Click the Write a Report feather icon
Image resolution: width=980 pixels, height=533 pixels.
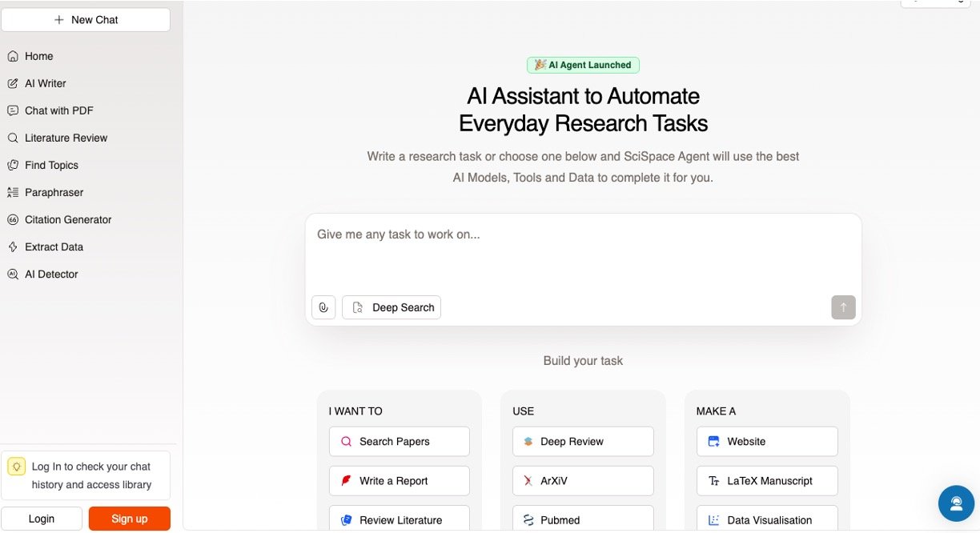point(347,481)
